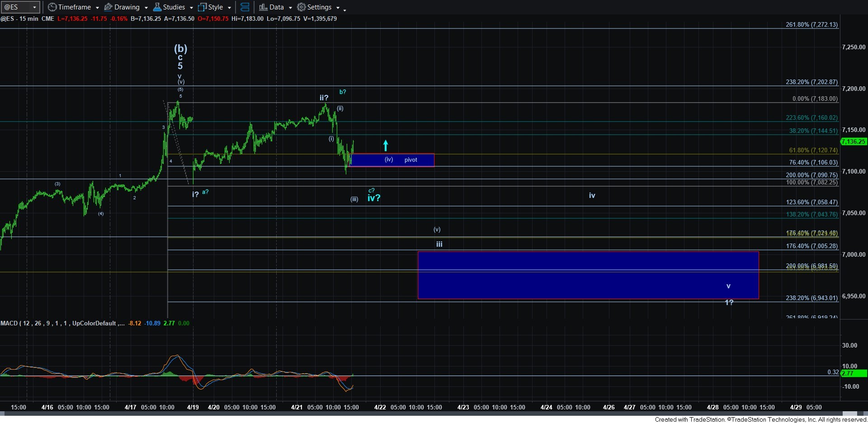Select the large blue target zone rectangle
The width and height of the screenshot is (868, 423).
coord(588,275)
